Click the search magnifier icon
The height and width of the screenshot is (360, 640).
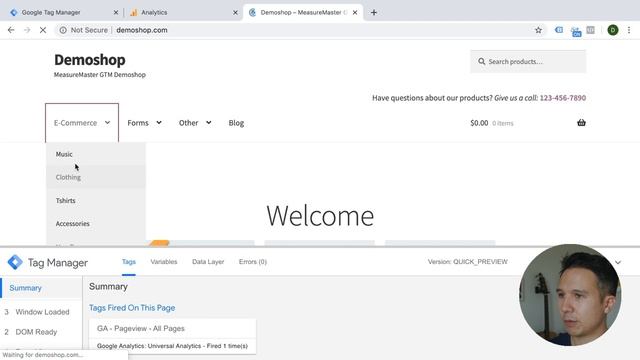[x=482, y=61]
